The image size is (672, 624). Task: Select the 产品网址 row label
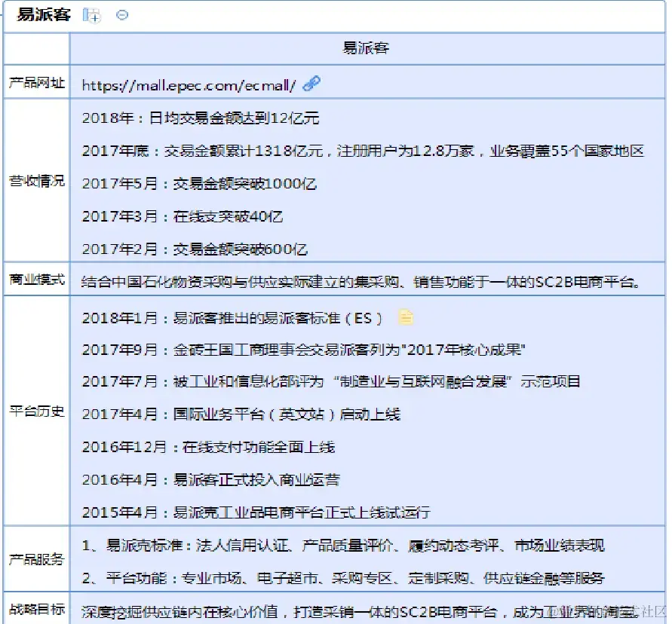[x=37, y=83]
